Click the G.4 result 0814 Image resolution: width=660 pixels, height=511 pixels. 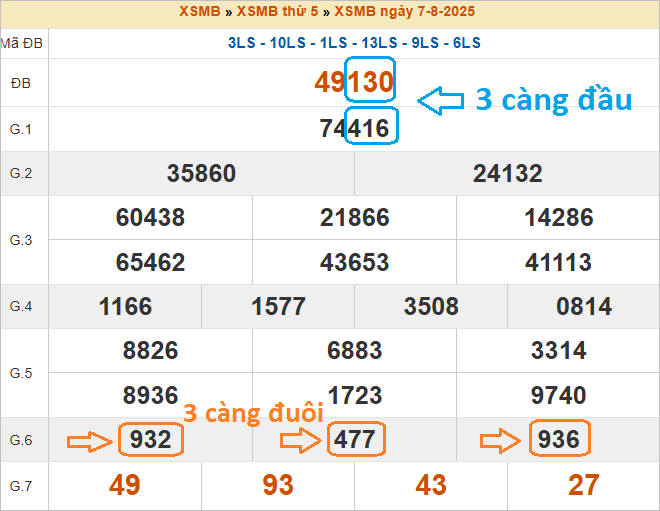(x=584, y=306)
